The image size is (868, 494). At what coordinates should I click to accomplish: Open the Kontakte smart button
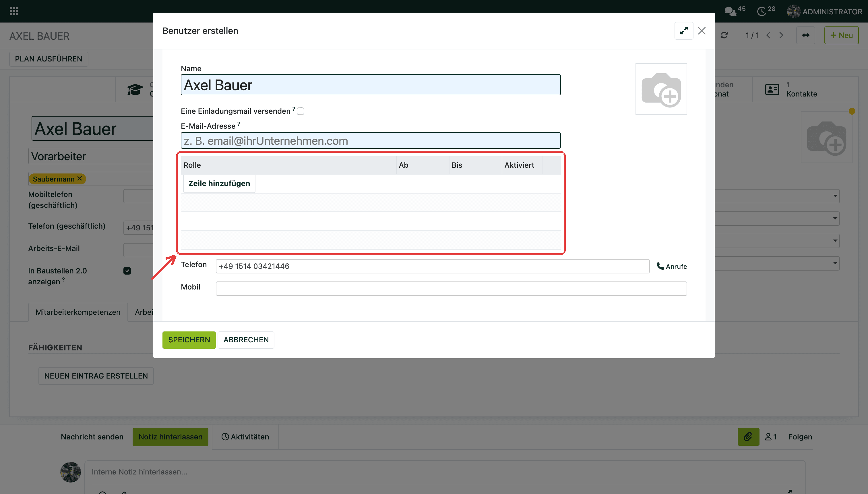(805, 89)
